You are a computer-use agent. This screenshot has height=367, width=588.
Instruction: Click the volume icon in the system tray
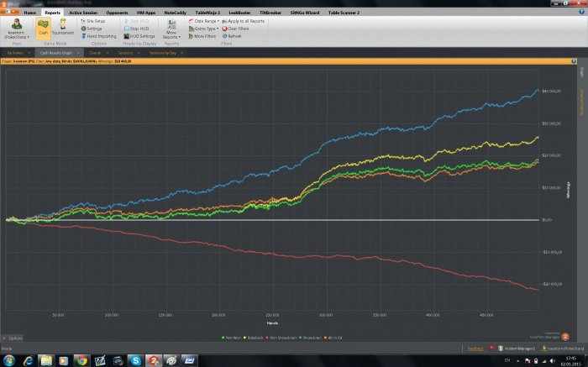552,360
